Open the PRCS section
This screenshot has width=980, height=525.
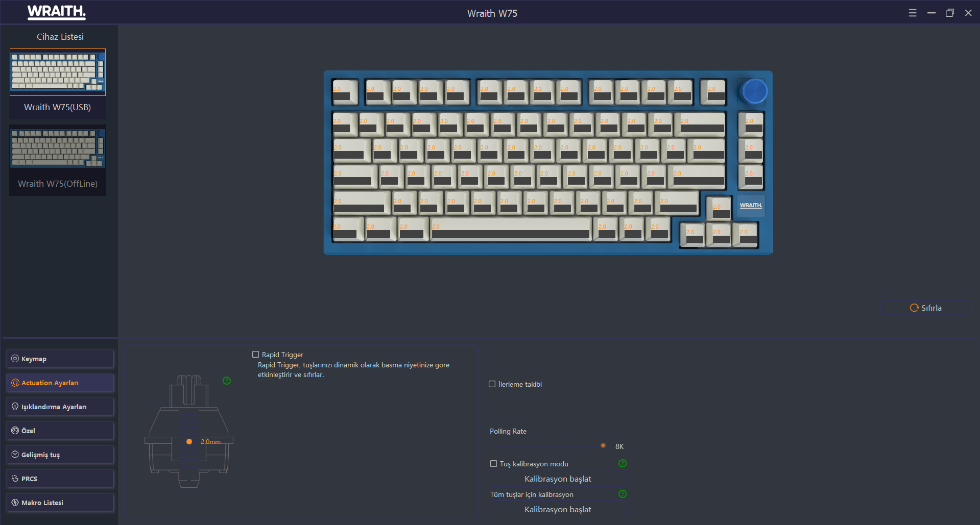(60, 479)
